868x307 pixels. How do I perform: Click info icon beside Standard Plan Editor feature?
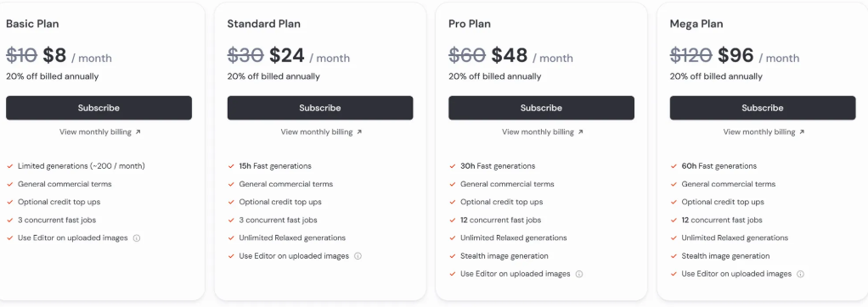point(358,256)
